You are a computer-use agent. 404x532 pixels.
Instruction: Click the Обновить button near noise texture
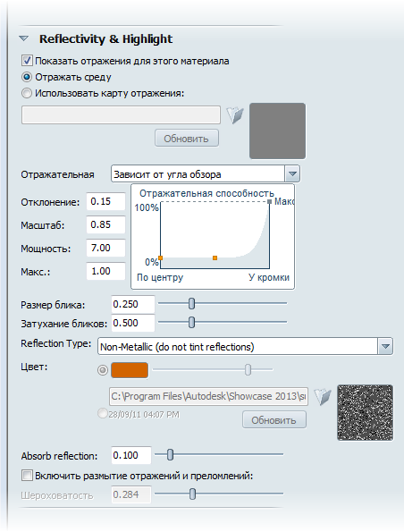coord(274,420)
